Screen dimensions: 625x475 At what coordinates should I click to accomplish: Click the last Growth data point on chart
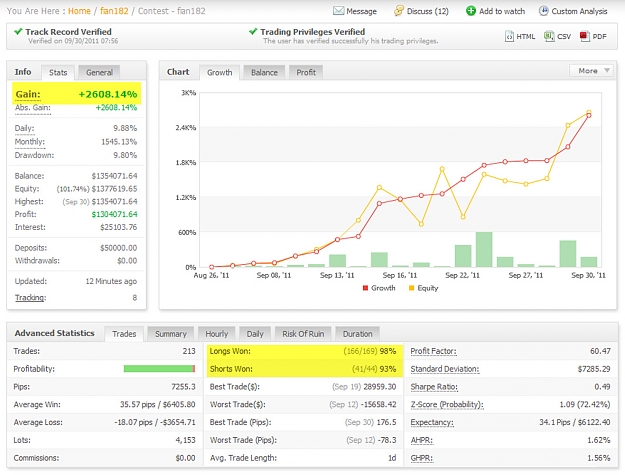tap(589, 116)
